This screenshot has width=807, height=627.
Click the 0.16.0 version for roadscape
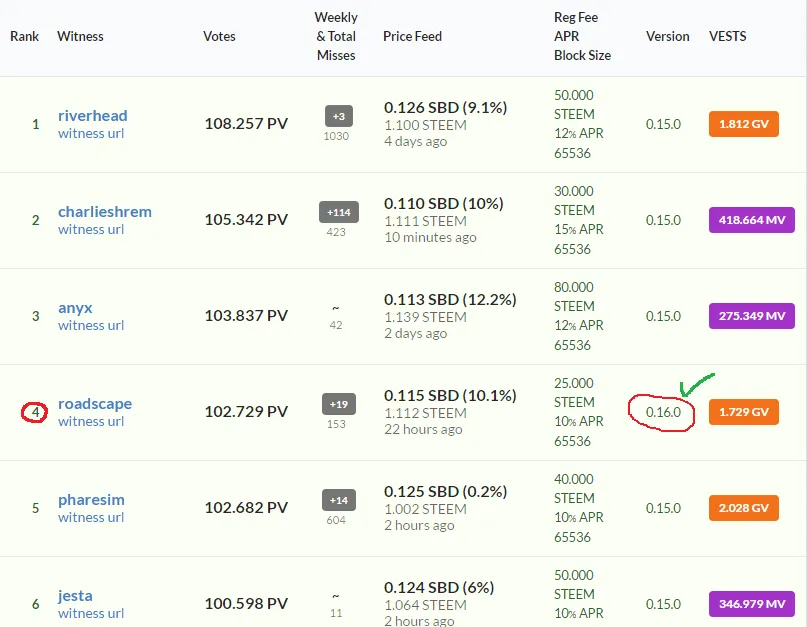point(663,412)
